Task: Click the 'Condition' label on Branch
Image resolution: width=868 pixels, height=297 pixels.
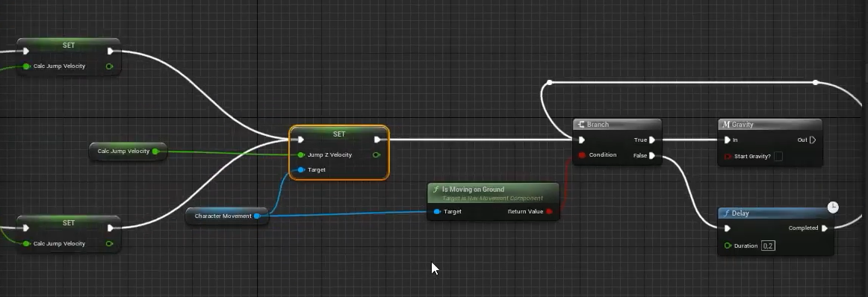Action: coord(603,155)
